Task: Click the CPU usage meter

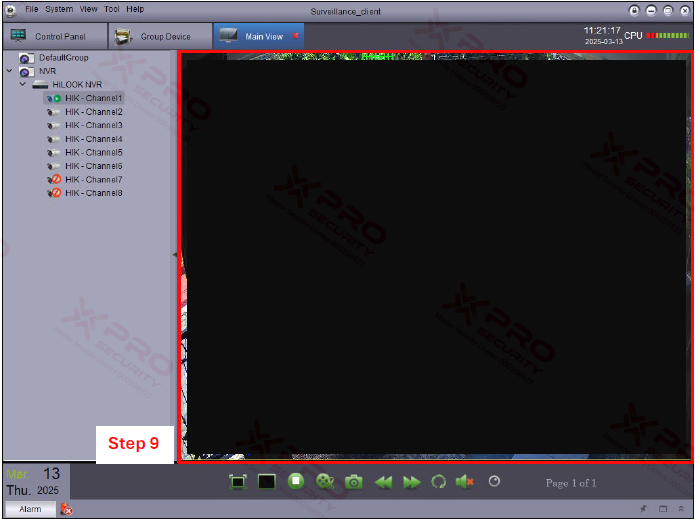Action: (667, 35)
